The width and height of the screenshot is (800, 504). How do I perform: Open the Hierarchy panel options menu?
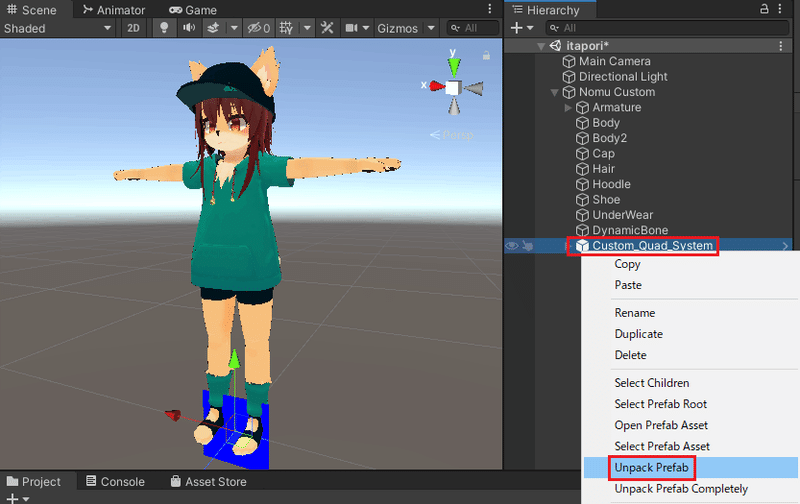[780, 9]
